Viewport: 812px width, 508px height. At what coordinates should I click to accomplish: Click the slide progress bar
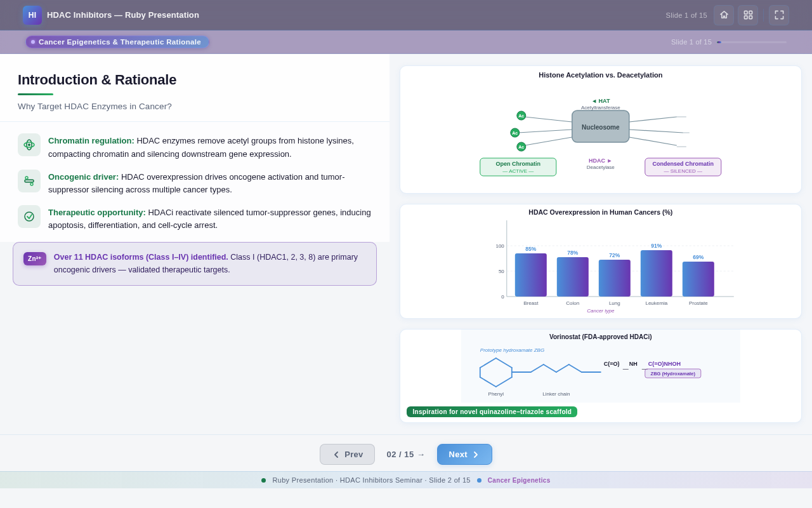coord(752,43)
